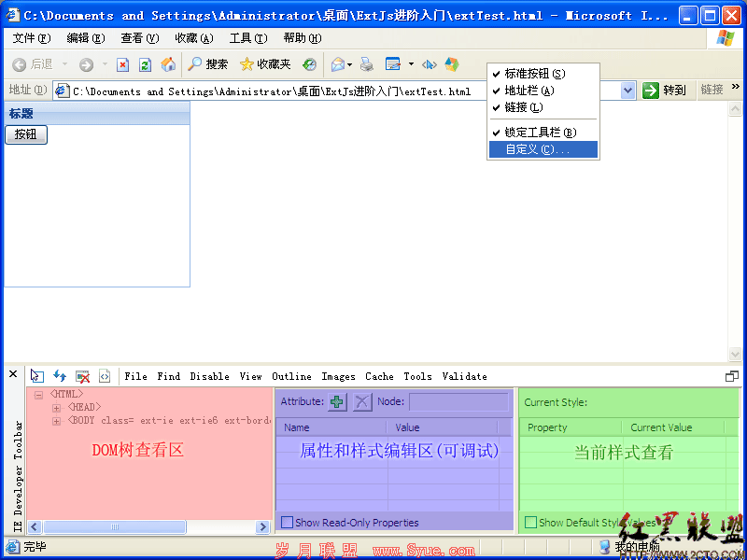Viewport: 747px width, 560px height.
Task: Open the 编辑(E) menu
Action: click(86, 38)
